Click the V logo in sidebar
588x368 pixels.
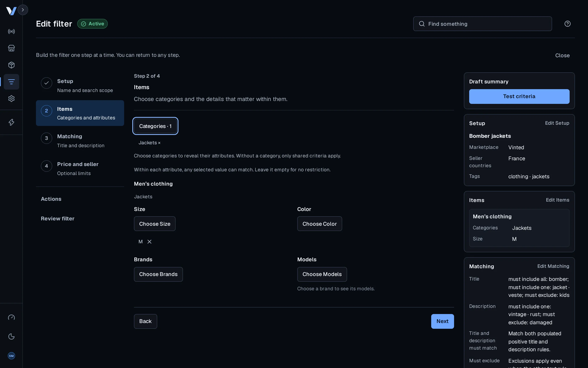tap(11, 11)
